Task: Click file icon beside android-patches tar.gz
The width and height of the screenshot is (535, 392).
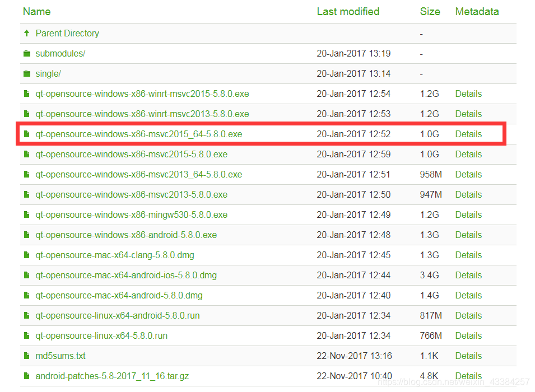Action: pos(27,376)
